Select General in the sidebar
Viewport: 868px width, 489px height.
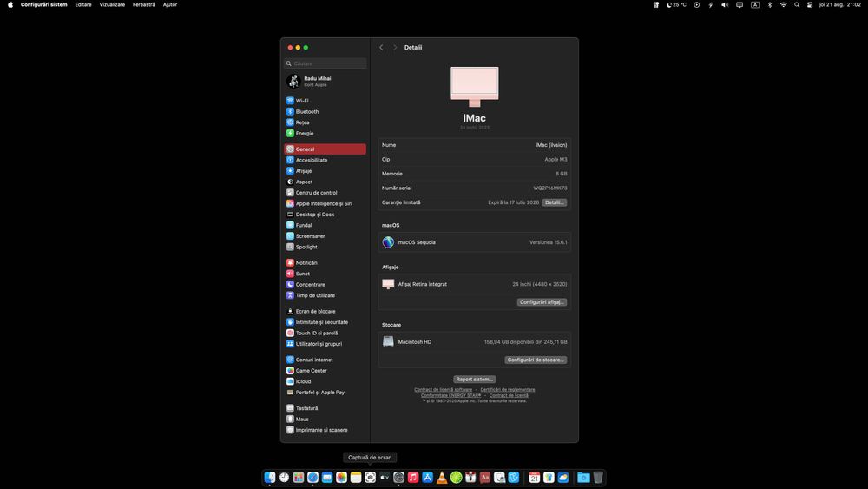(x=325, y=149)
